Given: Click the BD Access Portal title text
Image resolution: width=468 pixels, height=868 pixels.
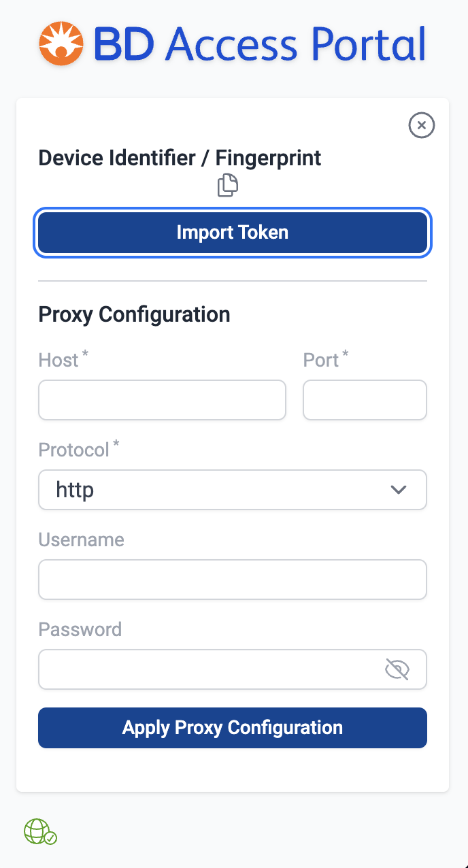Looking at the screenshot, I should click(260, 44).
